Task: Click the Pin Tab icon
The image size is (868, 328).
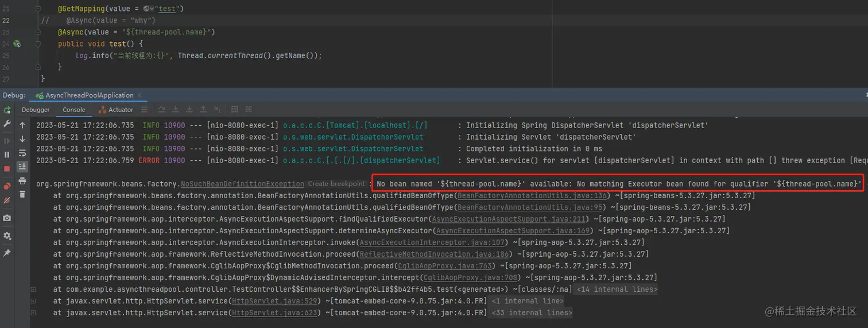Action: point(7,253)
